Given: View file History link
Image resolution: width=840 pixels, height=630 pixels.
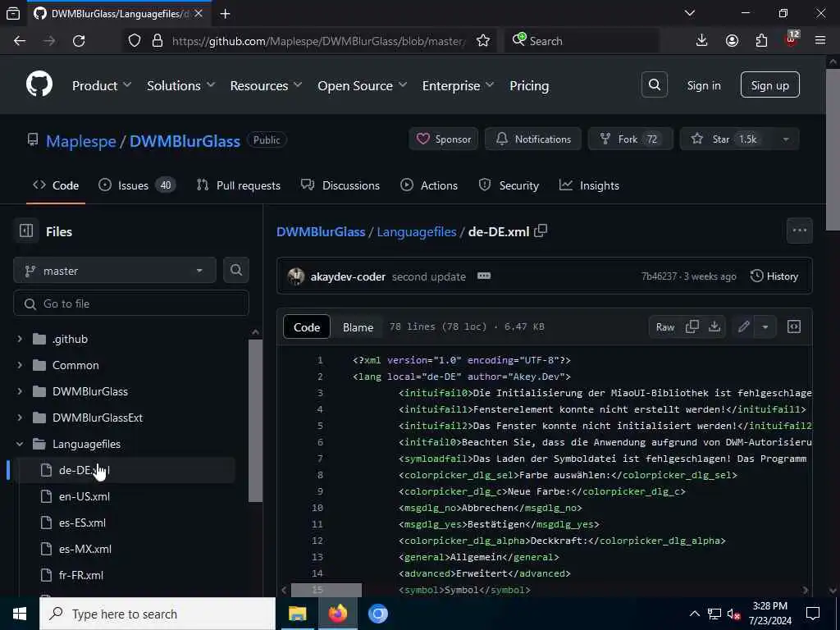Looking at the screenshot, I should coord(774,276).
